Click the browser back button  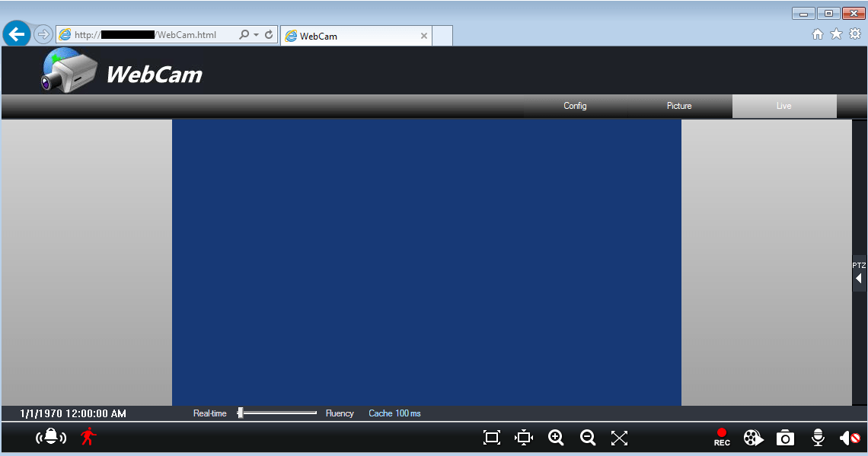point(17,34)
